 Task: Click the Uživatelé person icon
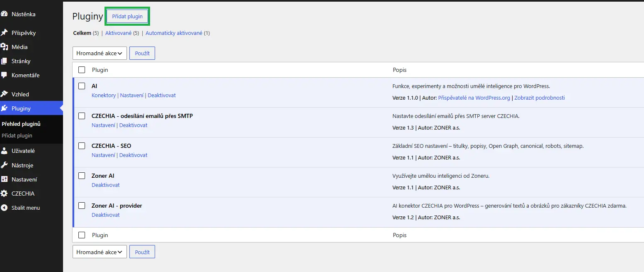(4, 151)
